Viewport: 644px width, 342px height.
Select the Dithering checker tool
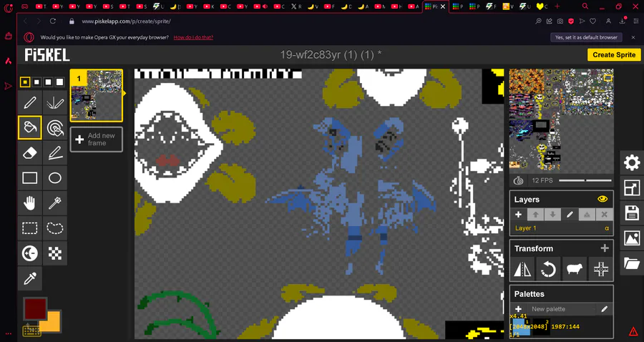tap(54, 253)
